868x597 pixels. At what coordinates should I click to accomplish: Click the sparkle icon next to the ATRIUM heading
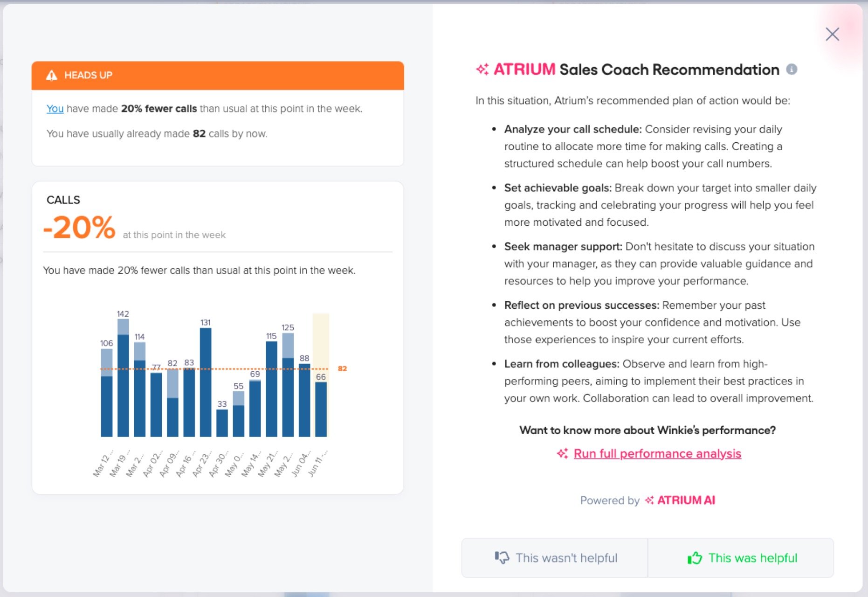pos(482,69)
